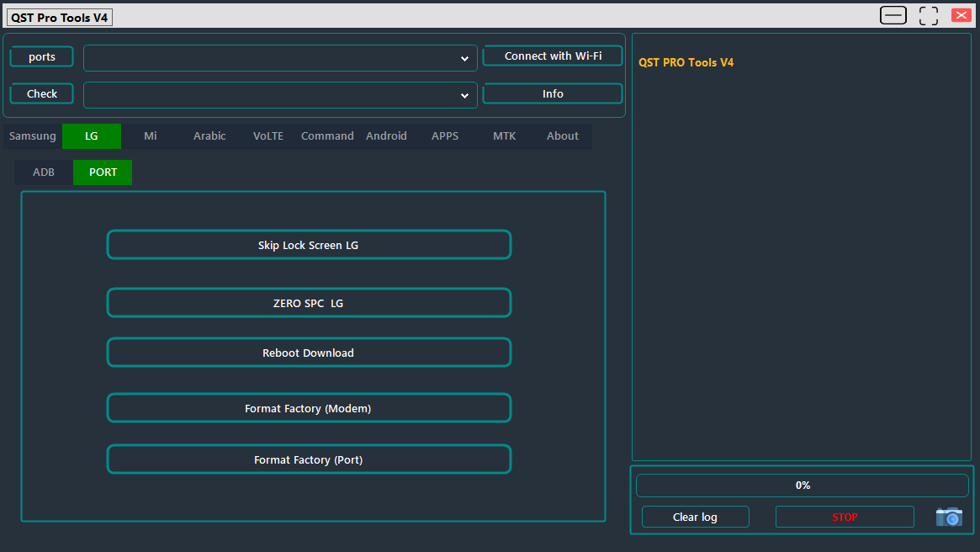
Task: Click the ZERO SPC LG button
Action: coord(309,302)
